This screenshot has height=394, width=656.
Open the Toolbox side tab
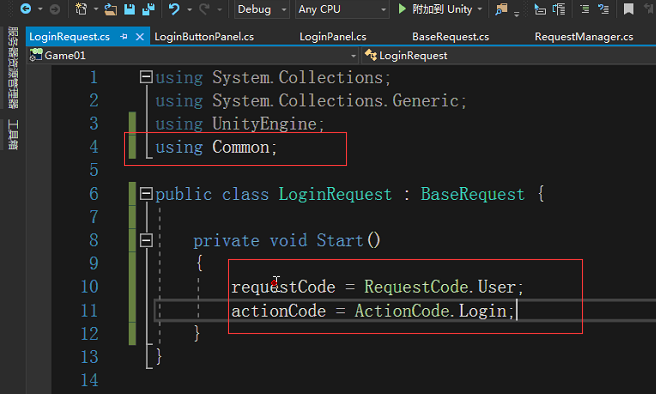13,134
